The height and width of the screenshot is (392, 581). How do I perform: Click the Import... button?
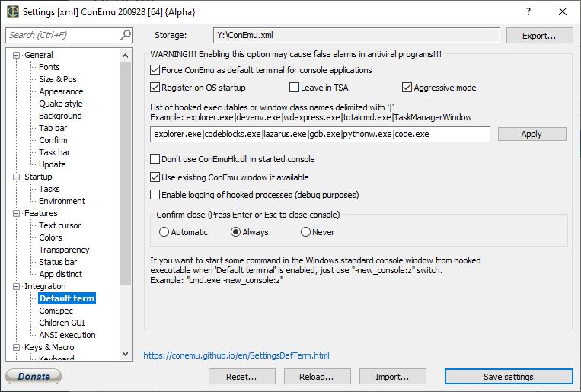point(392,377)
